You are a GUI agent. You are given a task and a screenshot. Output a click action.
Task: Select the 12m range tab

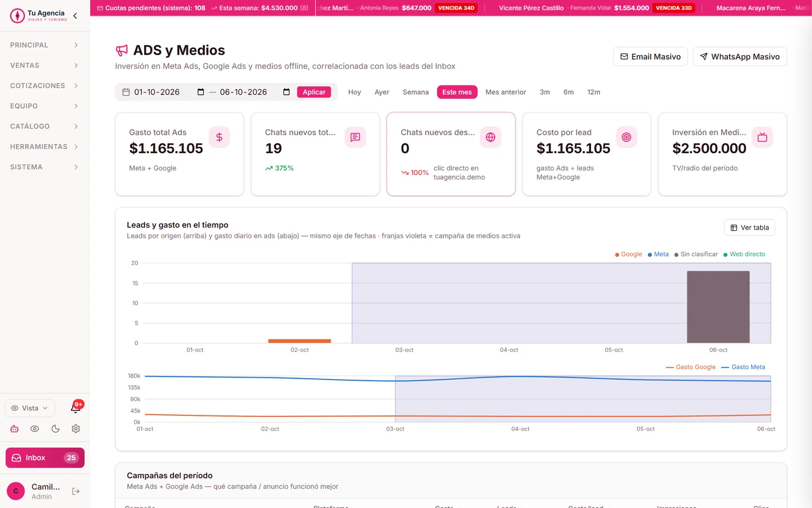pyautogui.click(x=594, y=92)
